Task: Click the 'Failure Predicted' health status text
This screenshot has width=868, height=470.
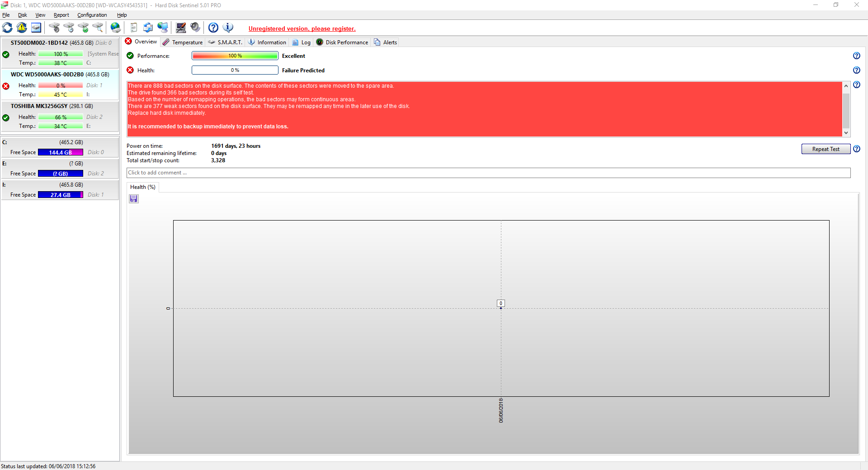Action: coord(303,70)
